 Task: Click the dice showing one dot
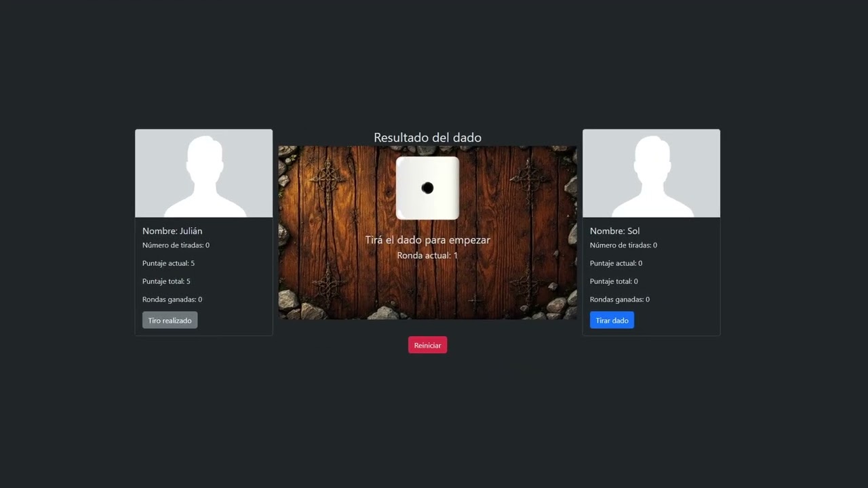coord(427,188)
